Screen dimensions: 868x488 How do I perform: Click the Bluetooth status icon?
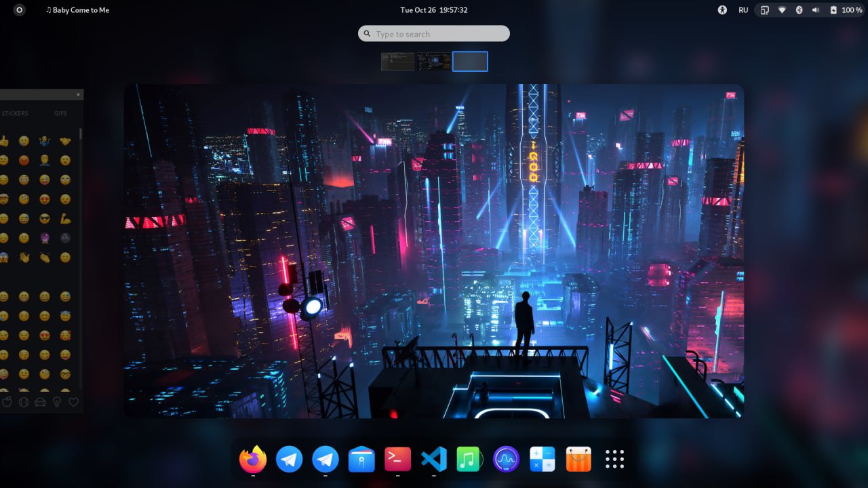coord(799,10)
